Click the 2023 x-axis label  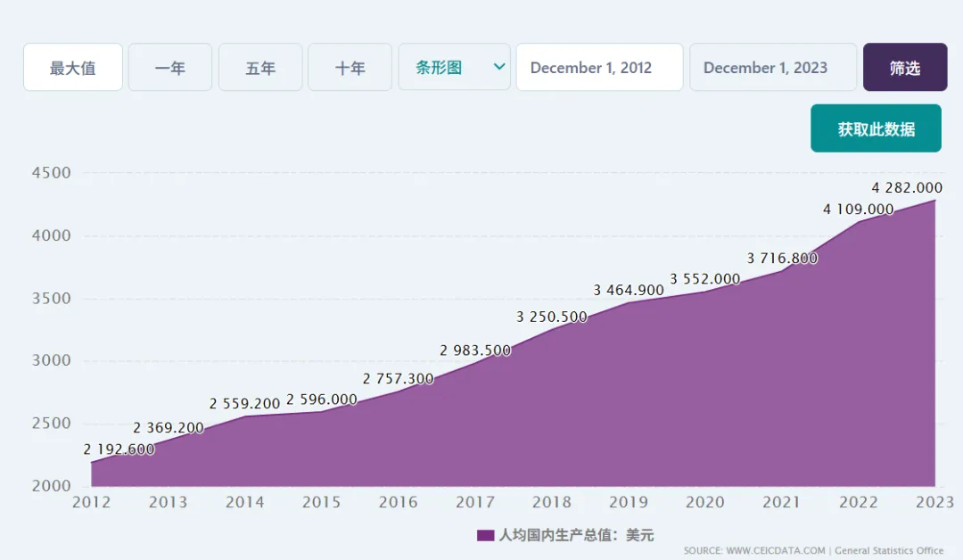pyautogui.click(x=934, y=502)
